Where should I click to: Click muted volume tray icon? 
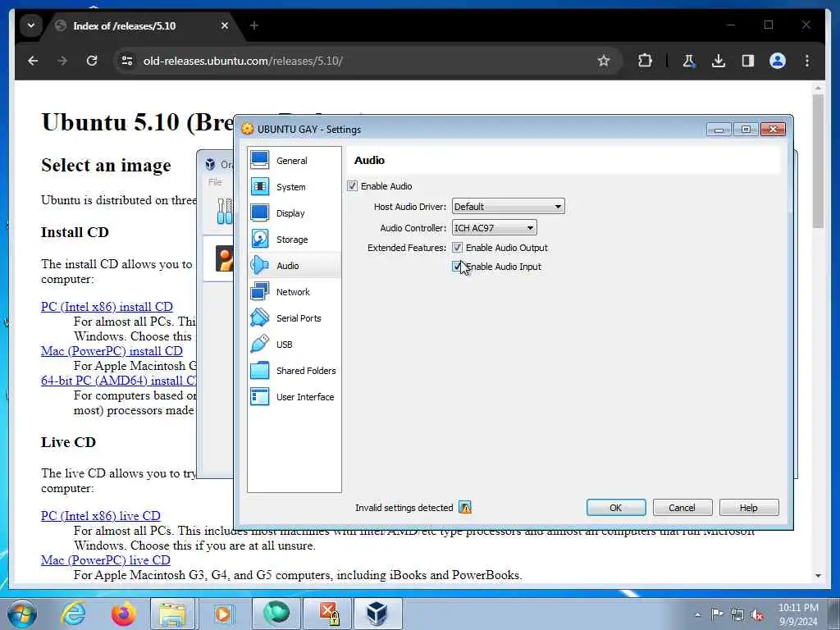(x=757, y=614)
